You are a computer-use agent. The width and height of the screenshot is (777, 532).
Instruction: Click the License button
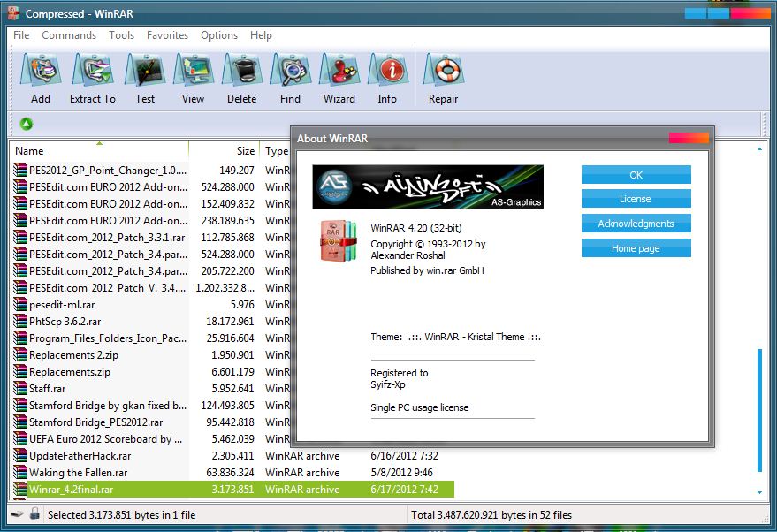pyautogui.click(x=636, y=199)
